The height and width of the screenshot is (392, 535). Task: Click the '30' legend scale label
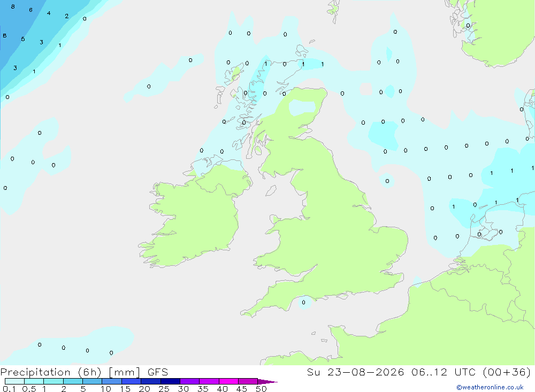183,389
